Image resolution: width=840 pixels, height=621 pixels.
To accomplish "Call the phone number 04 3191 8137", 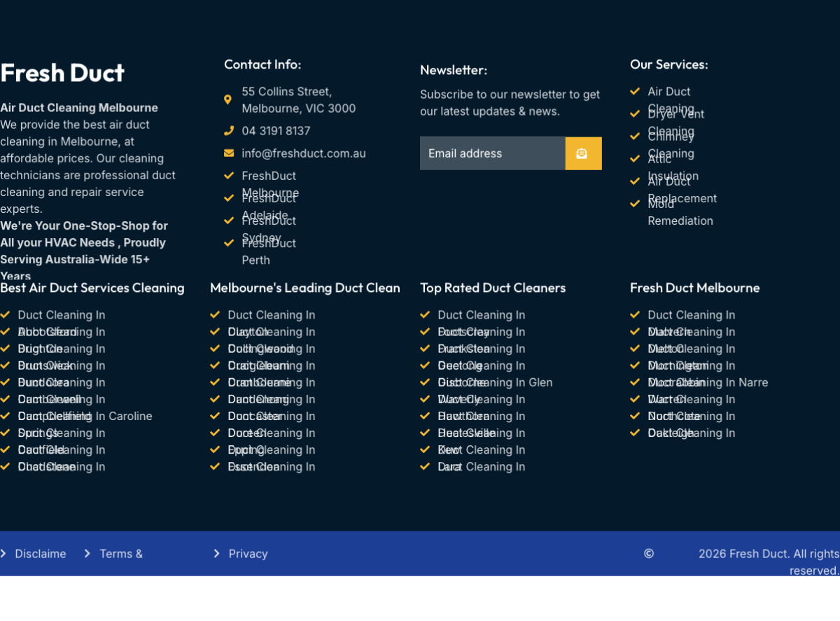I will coord(276,131).
